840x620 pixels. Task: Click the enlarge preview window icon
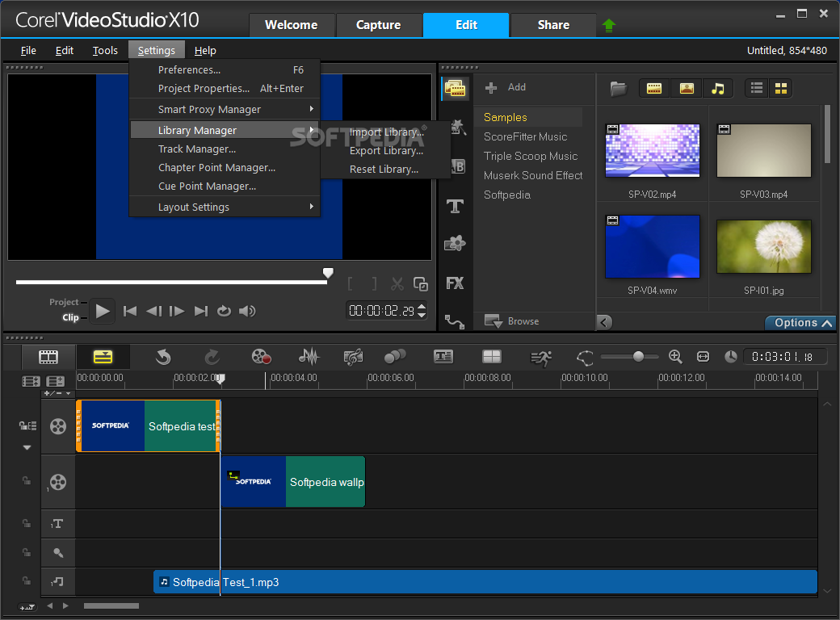coord(421,284)
